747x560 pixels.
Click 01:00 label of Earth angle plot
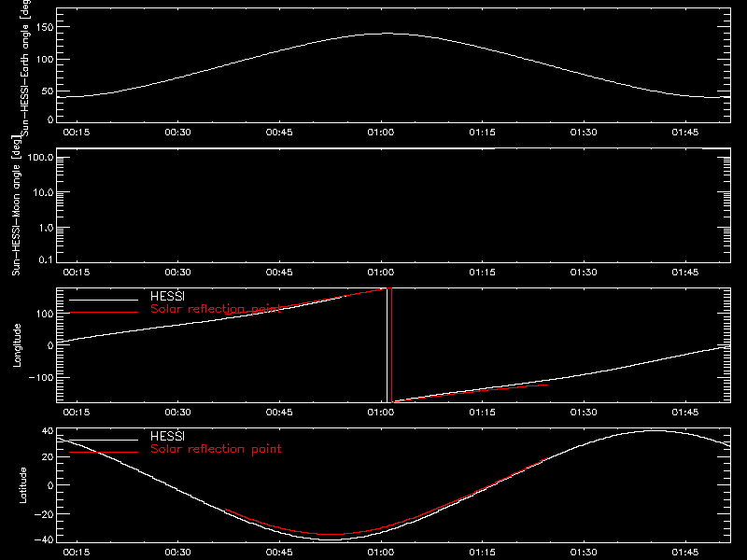click(381, 132)
